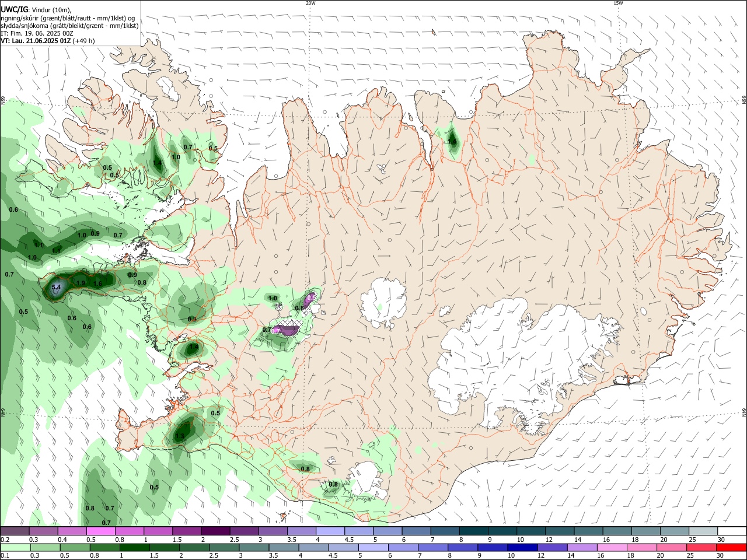This screenshot has width=747, height=560.
Task: Select the dark teal snow swatch from 8 to 9
Action: click(x=473, y=531)
